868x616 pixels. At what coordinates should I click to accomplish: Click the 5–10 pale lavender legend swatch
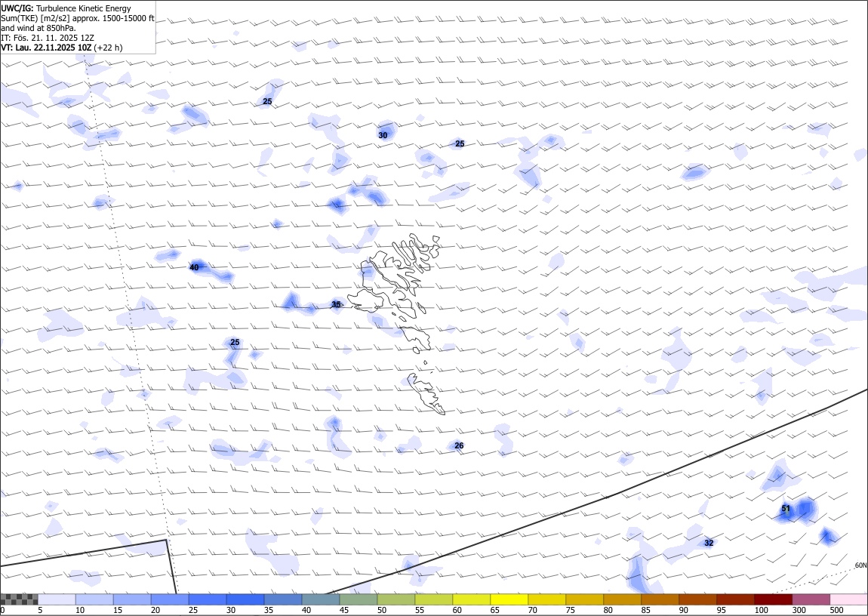tap(57, 599)
